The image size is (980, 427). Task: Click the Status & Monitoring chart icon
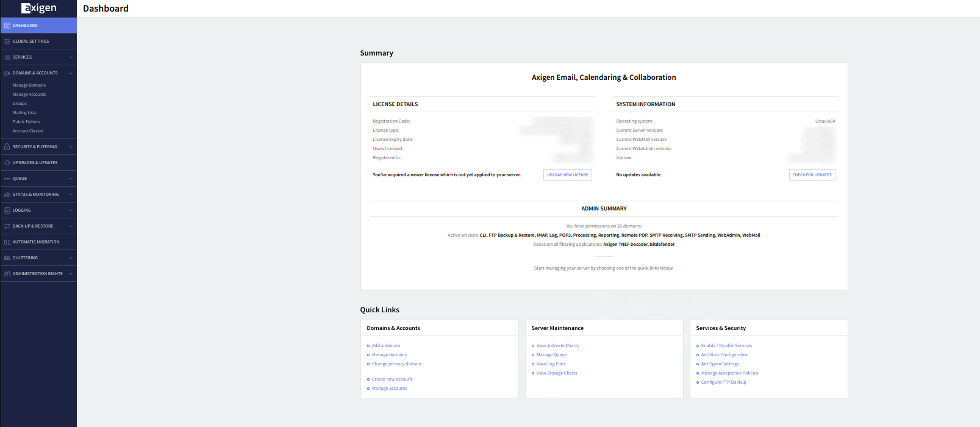[x=7, y=195]
